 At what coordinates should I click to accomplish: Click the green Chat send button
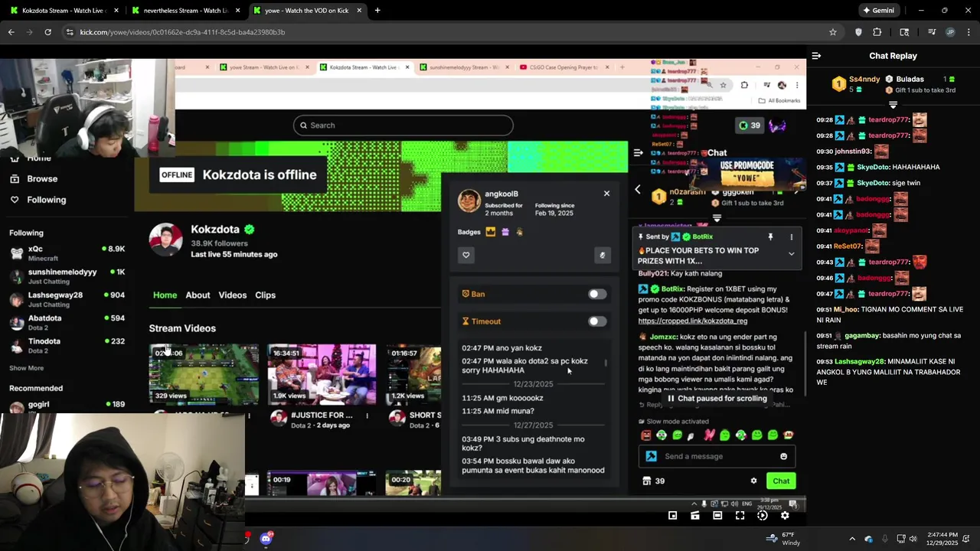781,481
